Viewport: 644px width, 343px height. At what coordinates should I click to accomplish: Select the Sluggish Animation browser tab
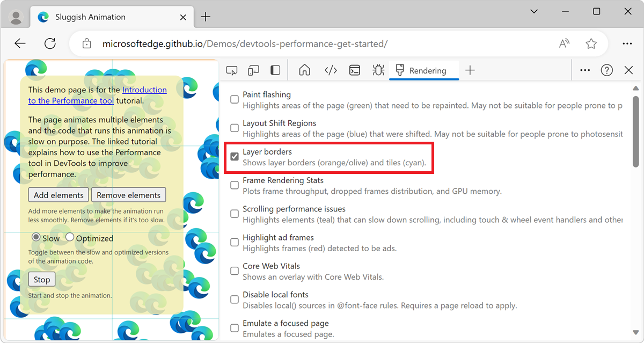[x=107, y=17]
